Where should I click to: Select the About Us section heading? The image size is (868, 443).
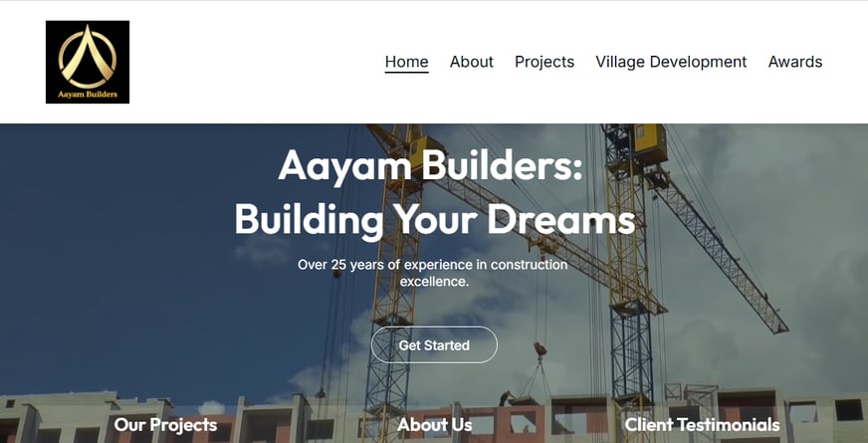[x=435, y=425]
